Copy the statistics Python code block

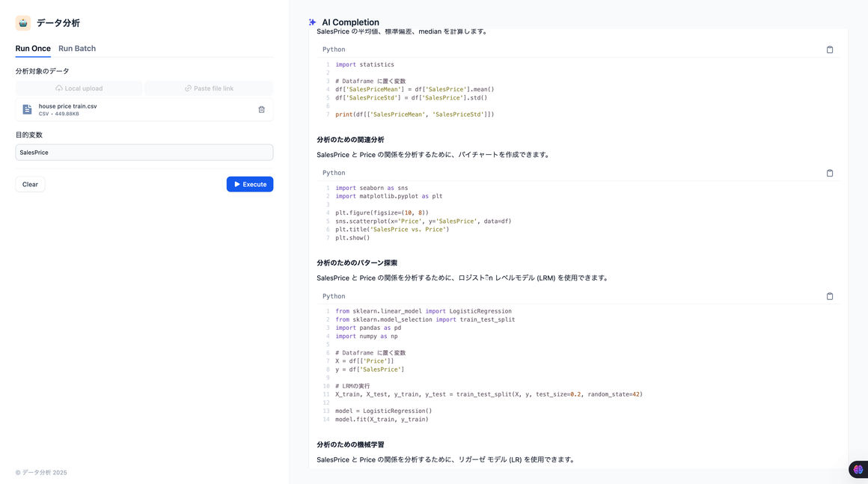point(829,50)
